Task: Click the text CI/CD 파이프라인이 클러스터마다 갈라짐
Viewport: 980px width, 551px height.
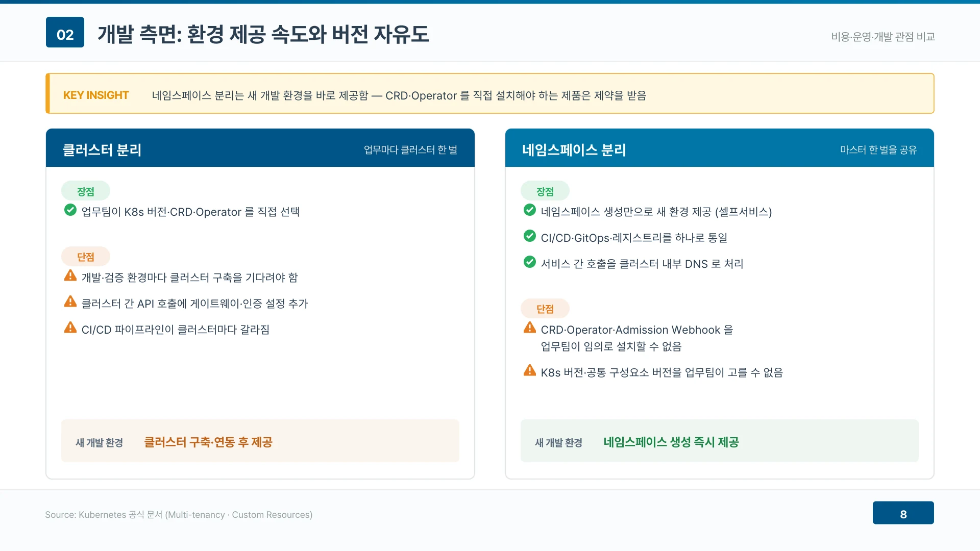Action: tap(176, 330)
